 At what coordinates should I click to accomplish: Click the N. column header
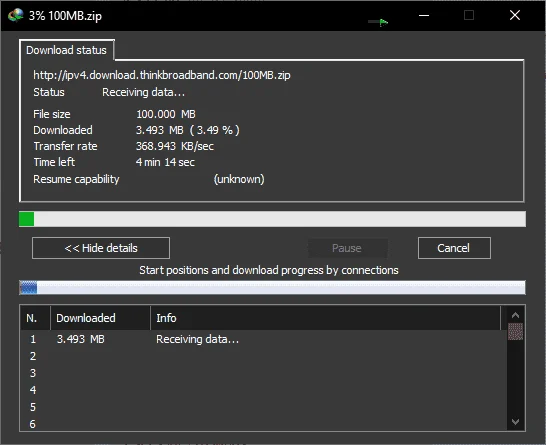35,318
